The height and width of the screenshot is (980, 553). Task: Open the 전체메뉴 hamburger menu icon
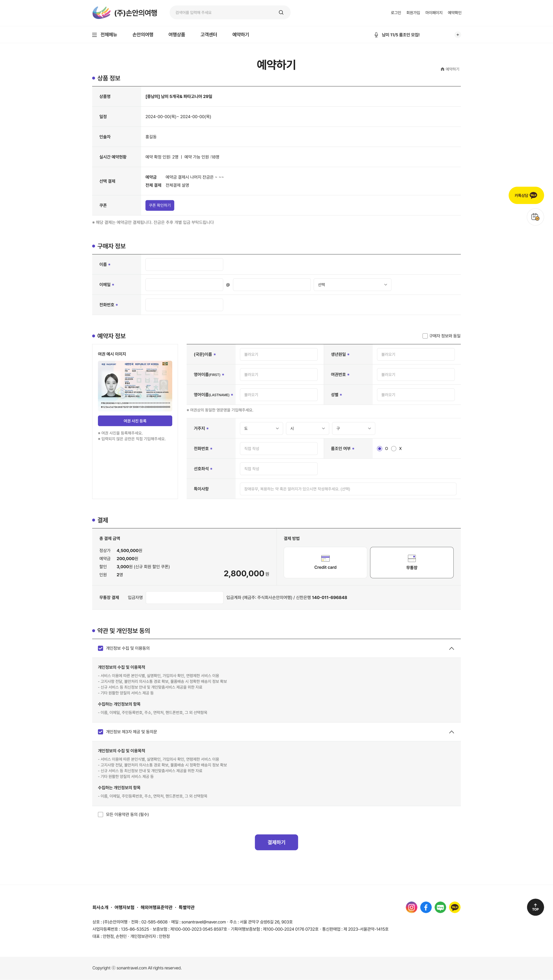pyautogui.click(x=94, y=35)
